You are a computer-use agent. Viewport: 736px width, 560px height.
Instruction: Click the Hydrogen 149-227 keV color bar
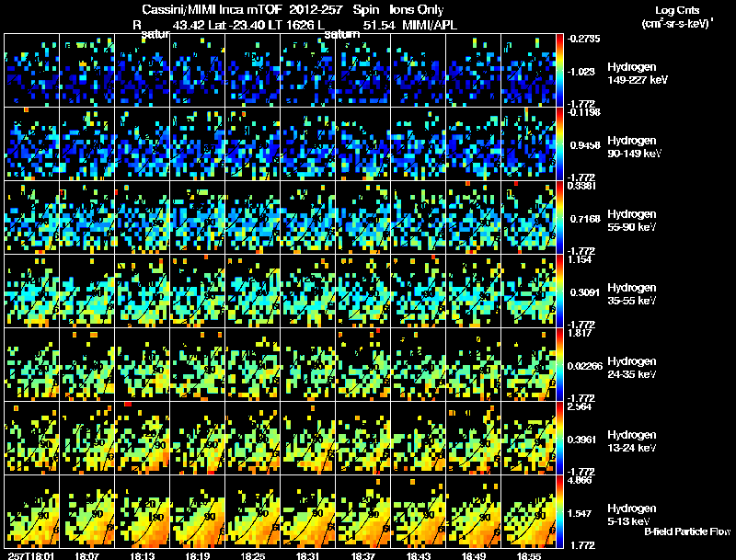[559, 71]
